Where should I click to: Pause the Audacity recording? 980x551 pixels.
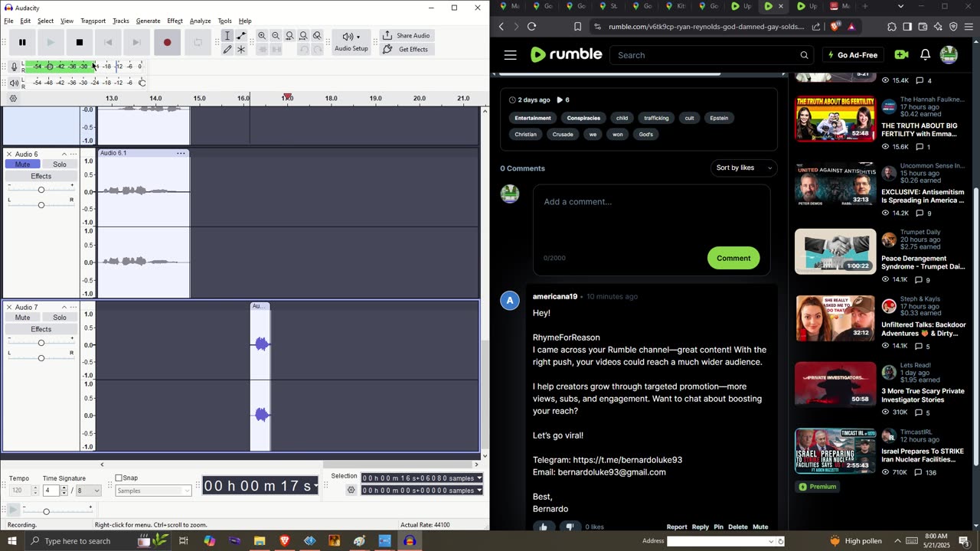click(x=22, y=42)
